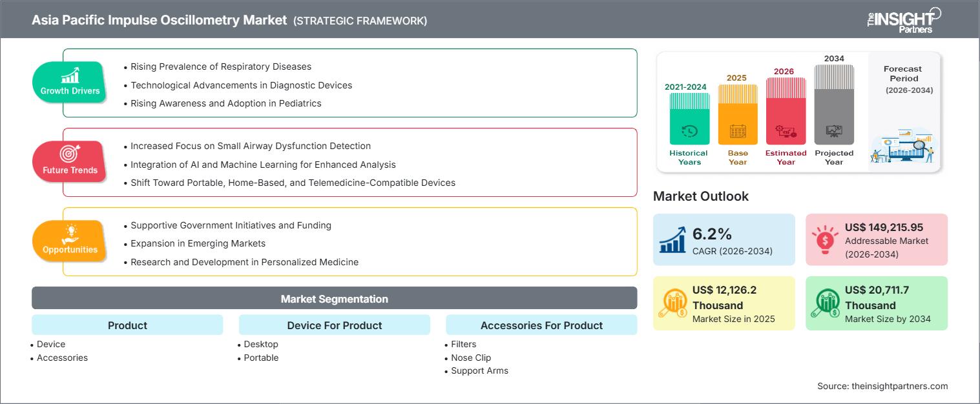Click the Forecast Period illustration
This screenshot has width=980, height=404.
pyautogui.click(x=903, y=147)
